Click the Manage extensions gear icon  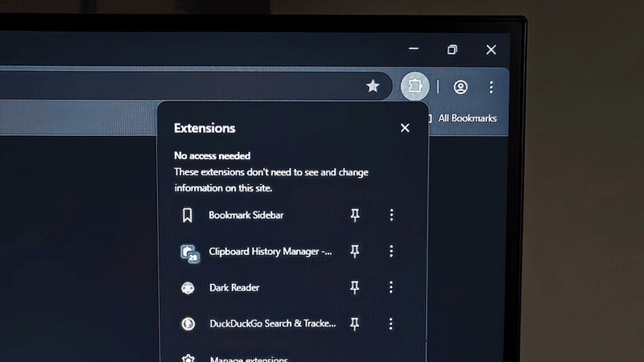pos(188,358)
